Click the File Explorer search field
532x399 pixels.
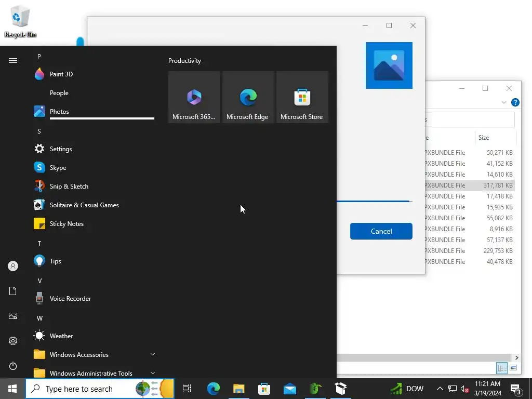(x=470, y=119)
